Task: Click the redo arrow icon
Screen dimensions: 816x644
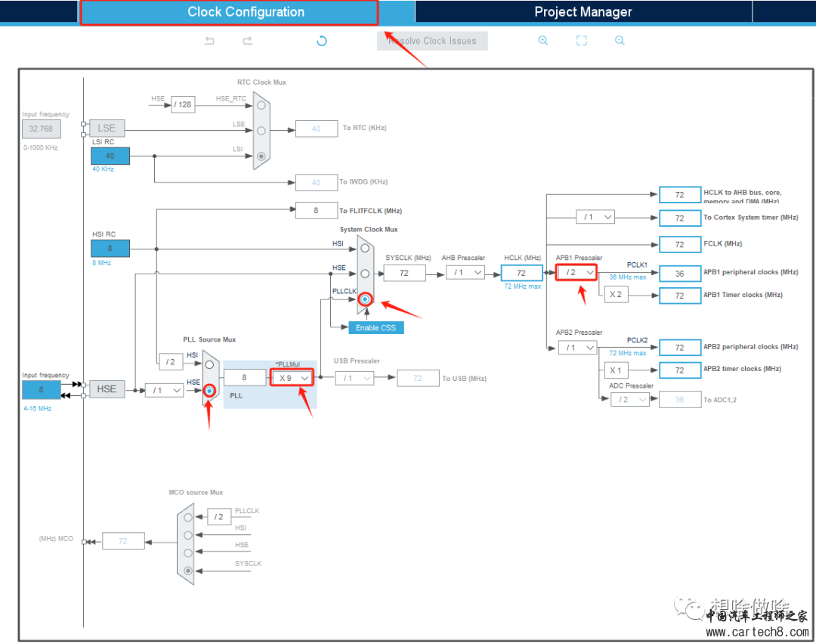Action: tap(248, 41)
